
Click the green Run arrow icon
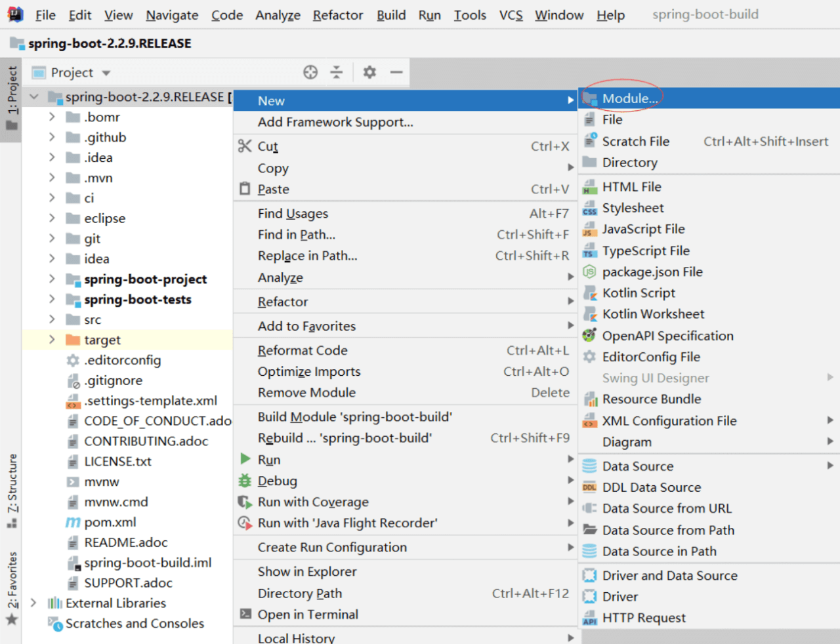point(245,459)
